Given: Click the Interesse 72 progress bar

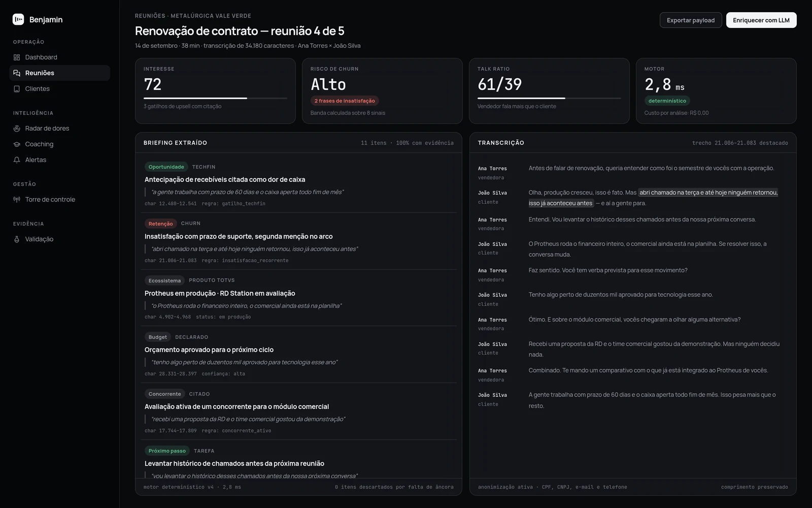Looking at the screenshot, I should point(215,98).
